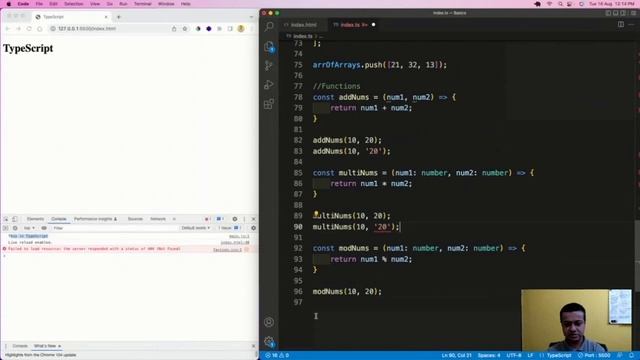Screen dimensions: 640x360
Task: Switch to the index.html editor tab
Action: 303,25
